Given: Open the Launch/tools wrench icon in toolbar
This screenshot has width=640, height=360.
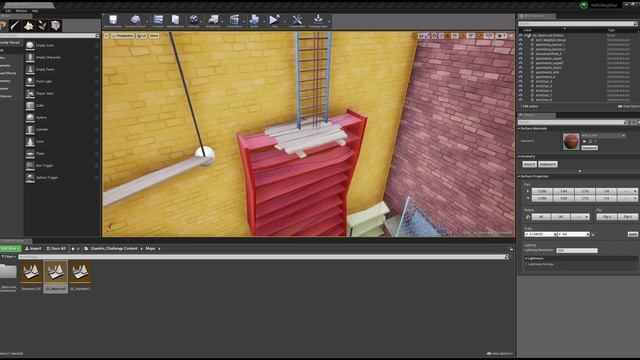Looking at the screenshot, I should [x=297, y=20].
